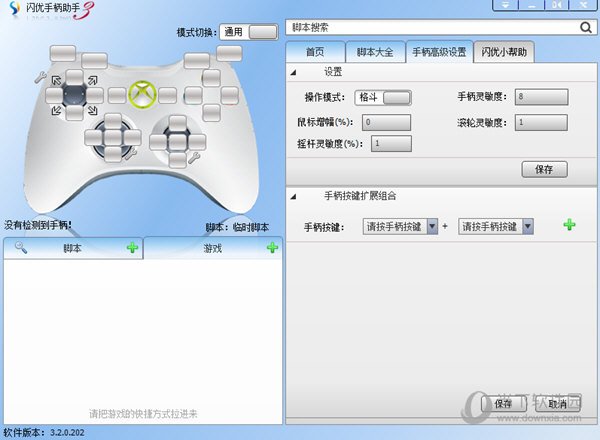The height and width of the screenshot is (440, 600).
Task: Click the wrench icon near the D-pad
Action: coord(40,78)
